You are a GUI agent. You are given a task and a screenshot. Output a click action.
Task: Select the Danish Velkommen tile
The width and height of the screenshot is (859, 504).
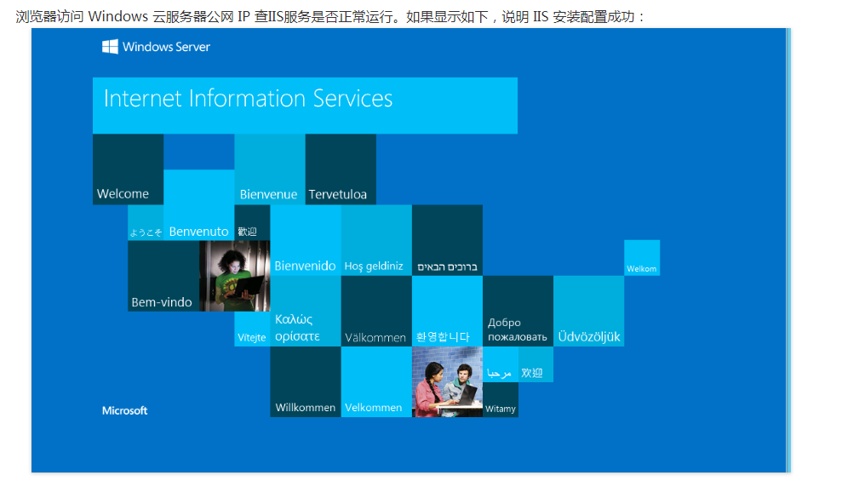tap(376, 382)
